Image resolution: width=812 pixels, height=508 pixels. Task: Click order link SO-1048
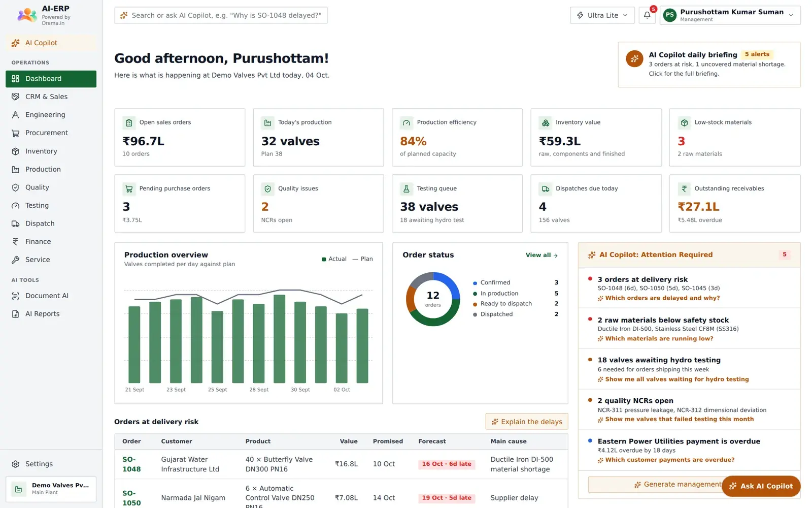click(x=131, y=464)
